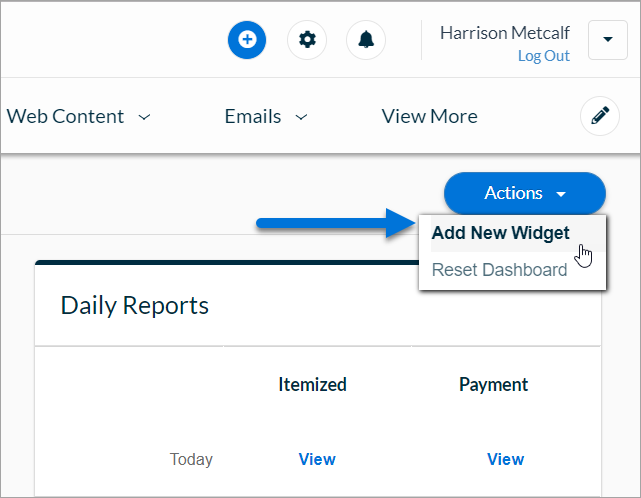Choose Reset Dashboard from Actions menu
Screen dimensions: 641x498
(x=500, y=270)
